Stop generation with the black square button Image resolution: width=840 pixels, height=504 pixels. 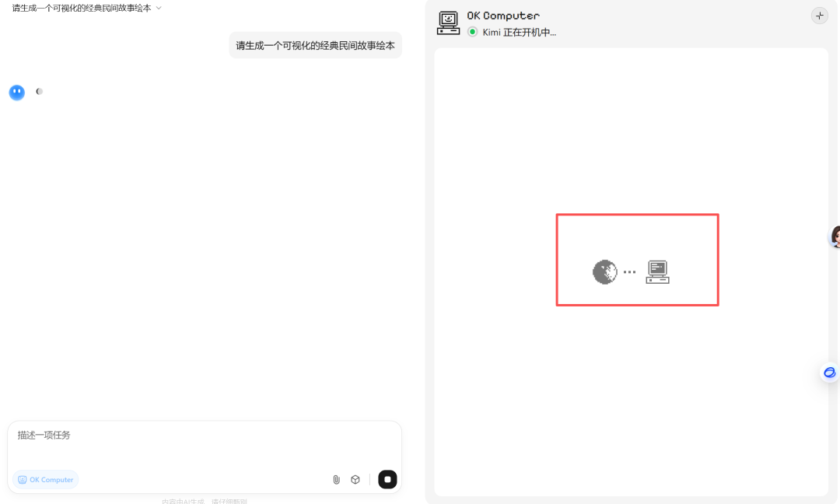click(387, 479)
